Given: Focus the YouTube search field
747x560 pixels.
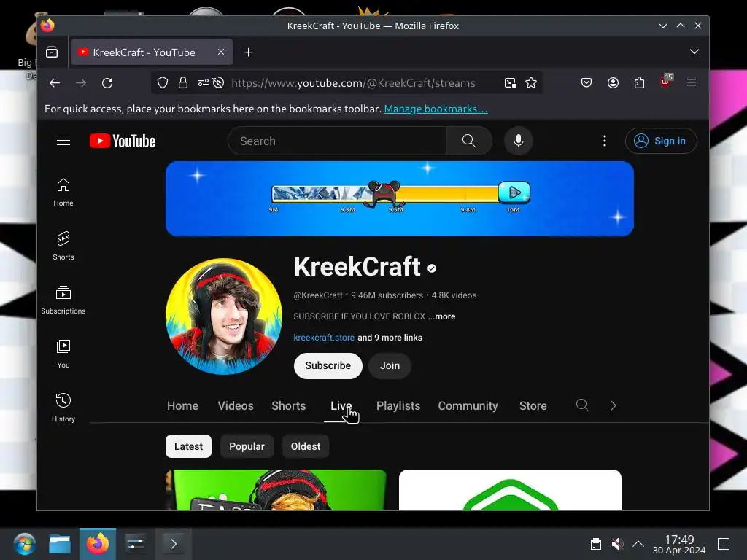Looking at the screenshot, I should 337,141.
